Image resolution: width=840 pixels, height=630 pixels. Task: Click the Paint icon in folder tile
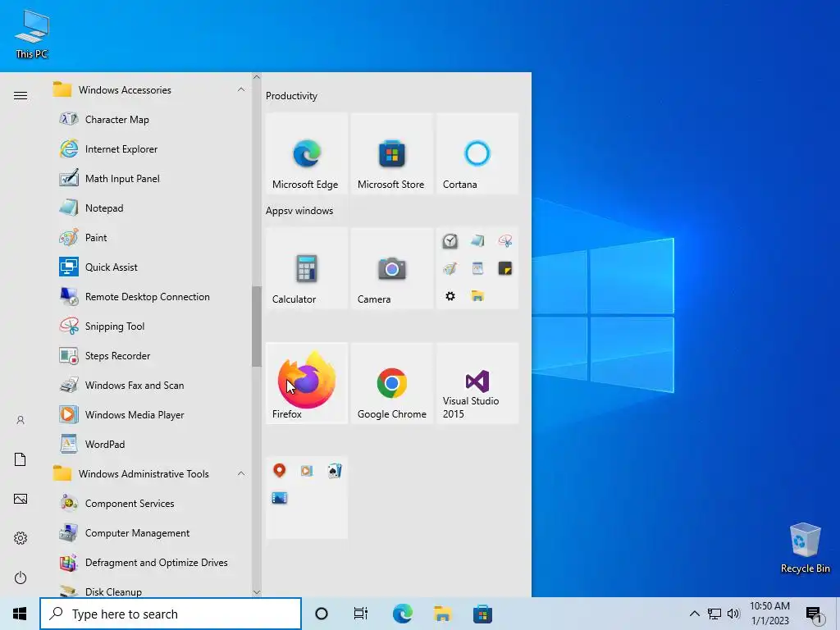450,268
